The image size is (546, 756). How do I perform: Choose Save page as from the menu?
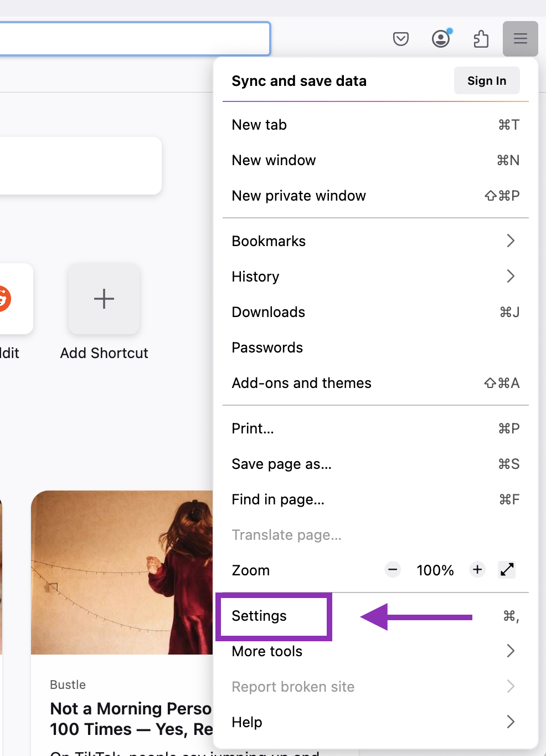click(281, 464)
